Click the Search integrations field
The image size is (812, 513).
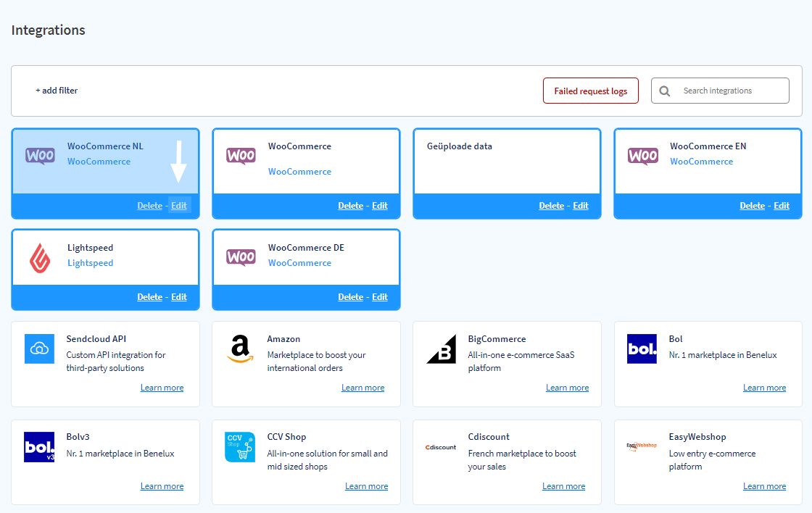click(x=721, y=91)
